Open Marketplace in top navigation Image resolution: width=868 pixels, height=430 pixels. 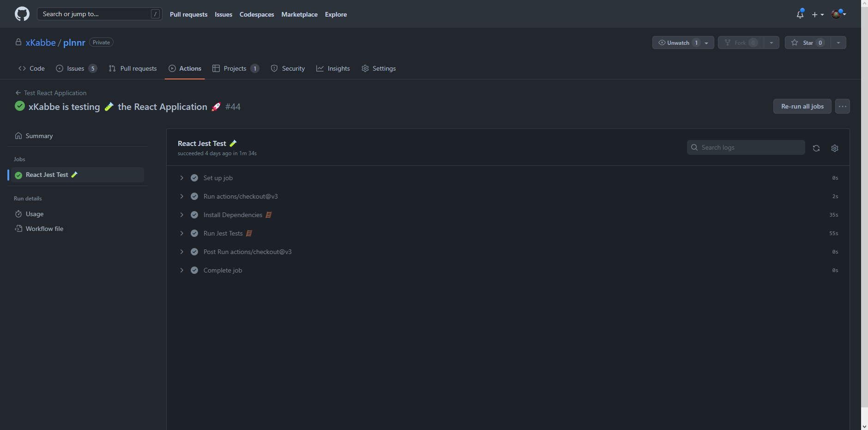(x=300, y=14)
